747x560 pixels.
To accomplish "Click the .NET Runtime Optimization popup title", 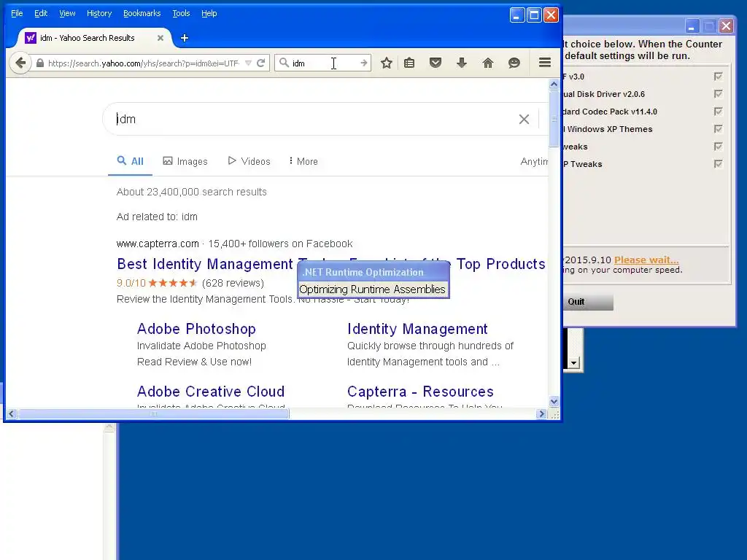I will 363,273.
